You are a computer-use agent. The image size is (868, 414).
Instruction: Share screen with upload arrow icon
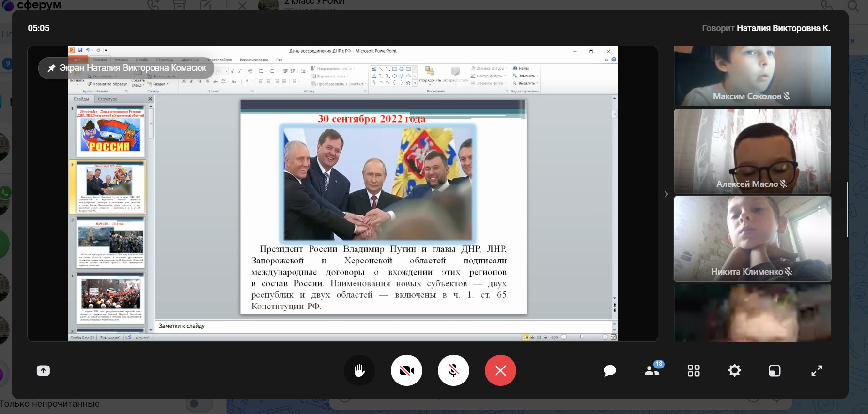[x=43, y=370]
